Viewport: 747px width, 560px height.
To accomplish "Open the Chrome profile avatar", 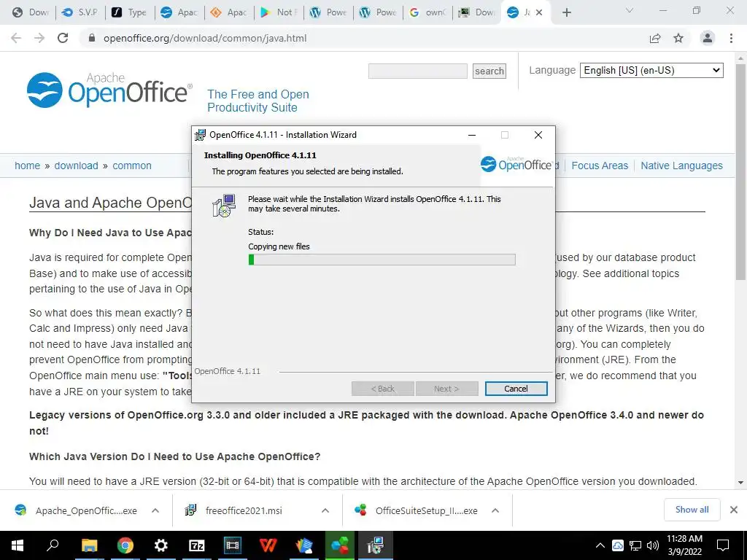I will click(x=708, y=38).
